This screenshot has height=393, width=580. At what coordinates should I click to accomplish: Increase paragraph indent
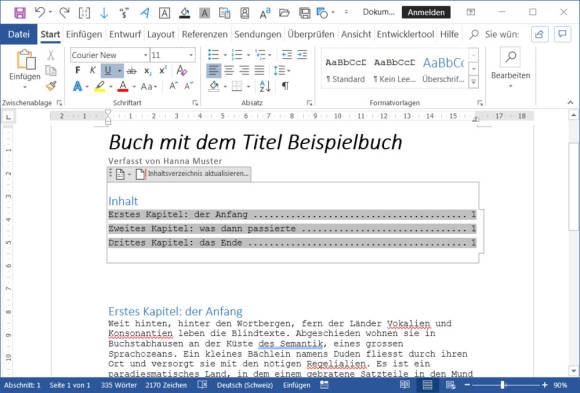click(302, 55)
